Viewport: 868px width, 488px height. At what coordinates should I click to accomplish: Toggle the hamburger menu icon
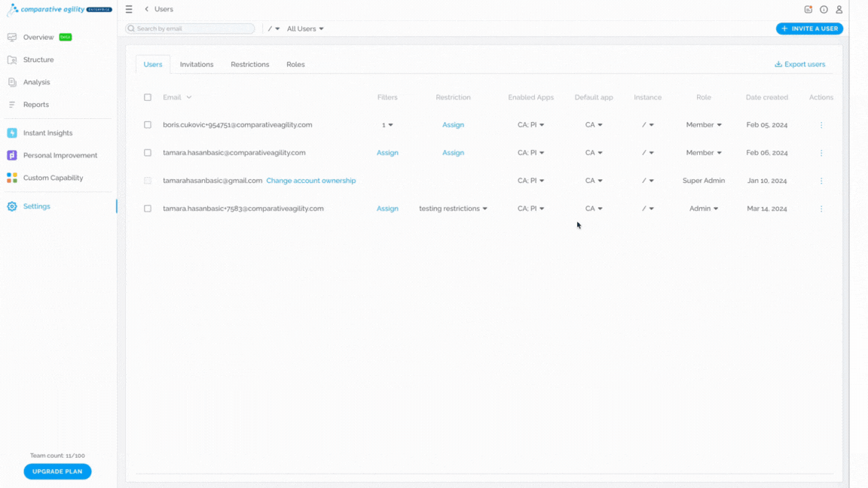129,9
